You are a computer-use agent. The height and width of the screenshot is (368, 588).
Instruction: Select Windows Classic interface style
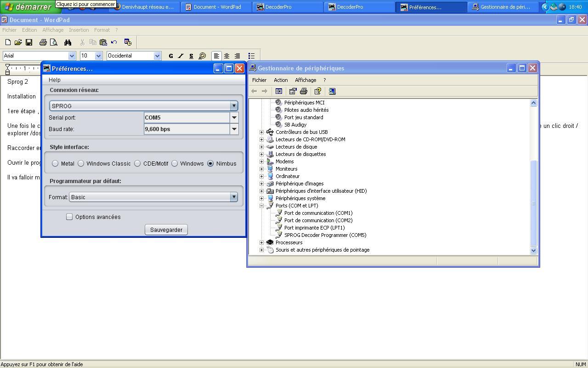[x=81, y=163]
